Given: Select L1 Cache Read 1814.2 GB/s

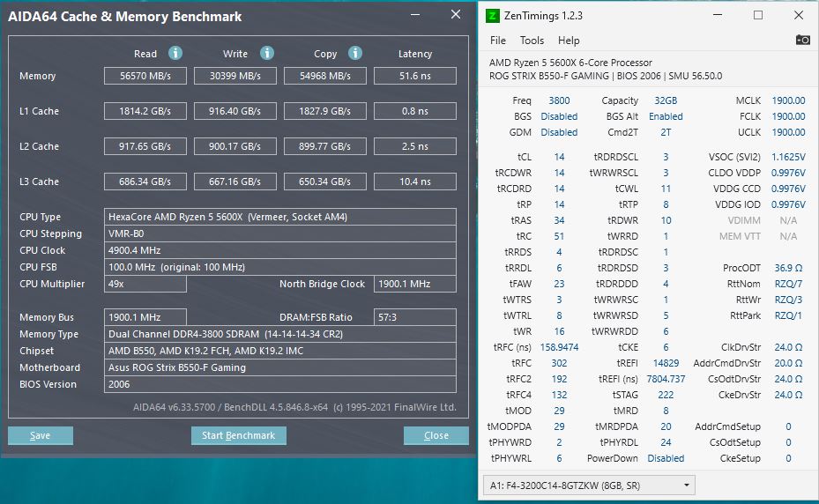Looking at the screenshot, I should coord(145,111).
